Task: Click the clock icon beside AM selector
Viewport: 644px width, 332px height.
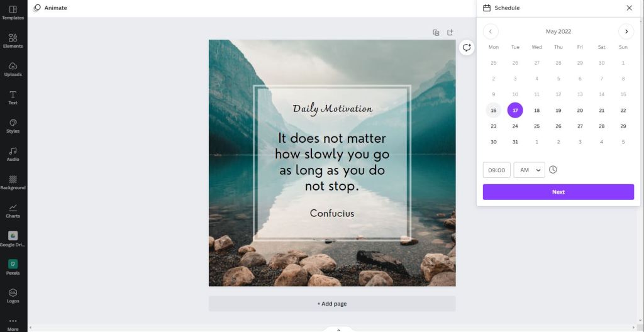Action: [x=553, y=170]
